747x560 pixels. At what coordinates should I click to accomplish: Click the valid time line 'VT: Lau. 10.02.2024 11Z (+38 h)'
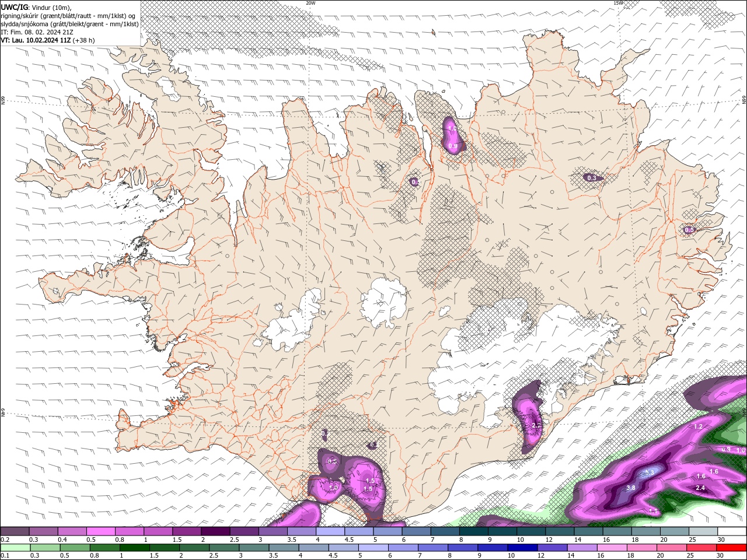click(48, 40)
